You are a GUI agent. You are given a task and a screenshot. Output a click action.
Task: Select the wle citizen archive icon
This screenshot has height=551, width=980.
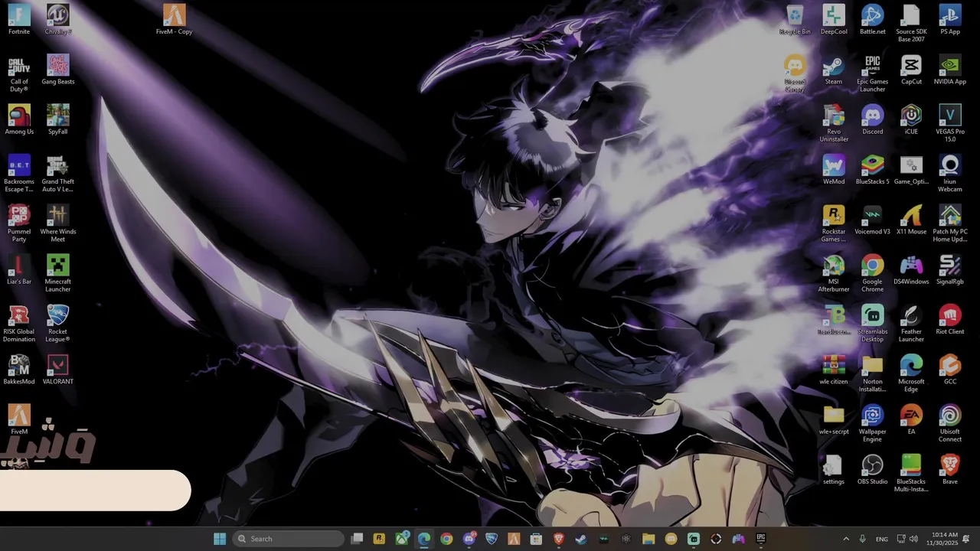tap(834, 370)
